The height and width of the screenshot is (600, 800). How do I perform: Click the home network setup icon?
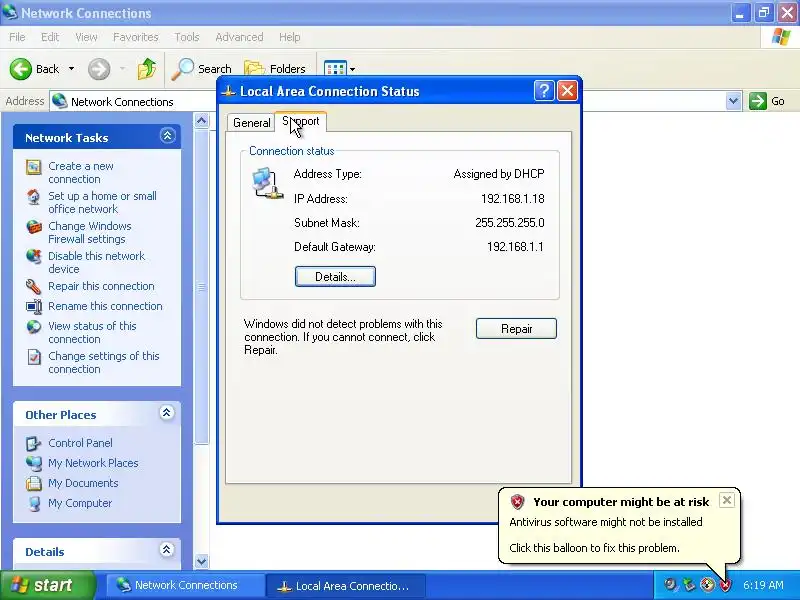click(x=34, y=197)
